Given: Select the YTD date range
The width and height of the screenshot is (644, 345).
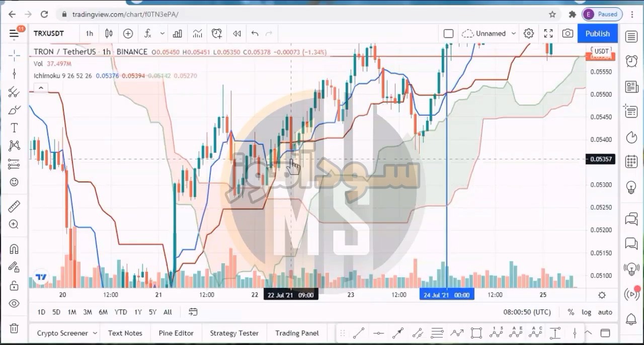Looking at the screenshot, I should (x=121, y=312).
